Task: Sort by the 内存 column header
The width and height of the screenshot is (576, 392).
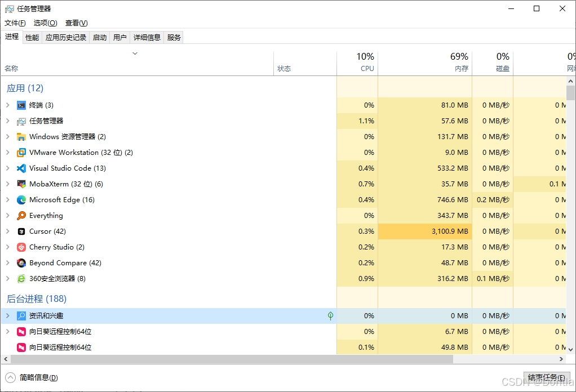Action: (x=425, y=63)
